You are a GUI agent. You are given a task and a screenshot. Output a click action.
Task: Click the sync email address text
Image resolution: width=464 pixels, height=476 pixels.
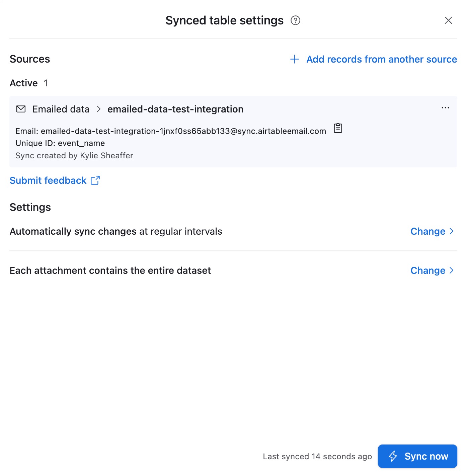[183, 131]
